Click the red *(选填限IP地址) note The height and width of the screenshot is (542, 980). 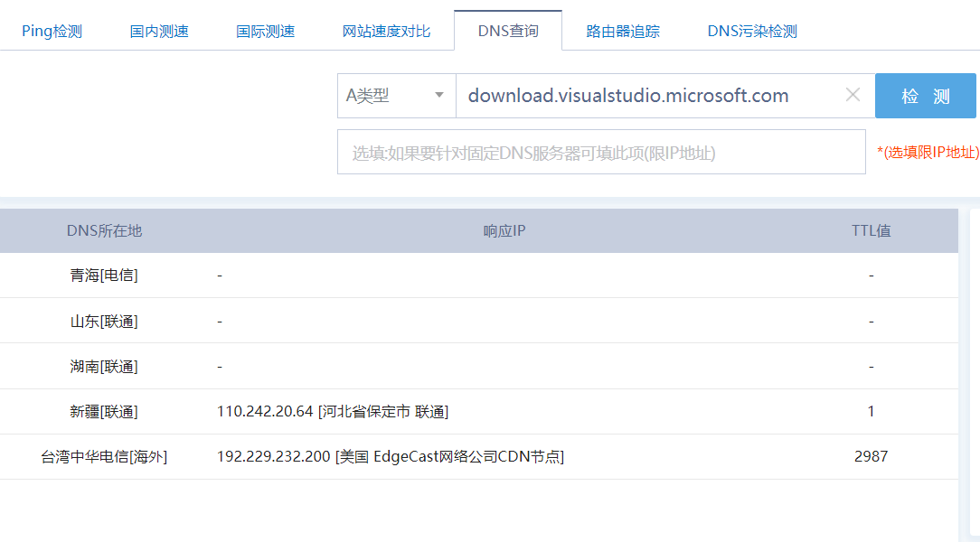tap(928, 153)
